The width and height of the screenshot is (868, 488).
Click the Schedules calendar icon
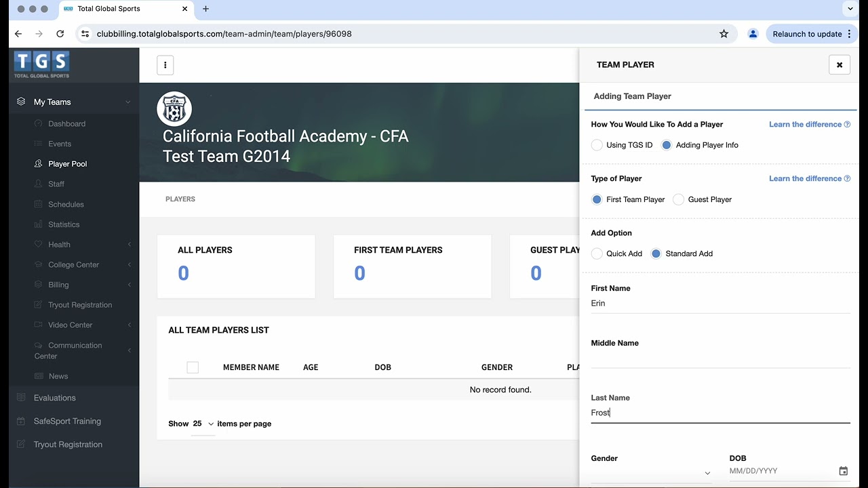coord(38,204)
